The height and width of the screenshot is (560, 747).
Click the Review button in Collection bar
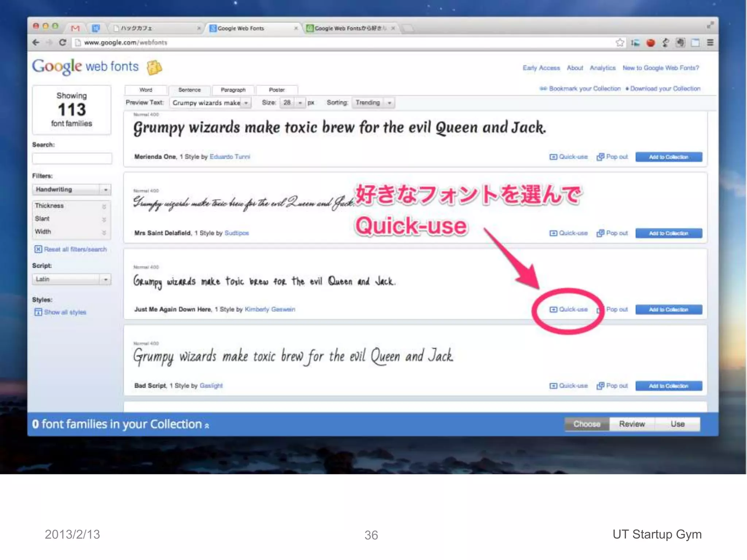click(632, 424)
